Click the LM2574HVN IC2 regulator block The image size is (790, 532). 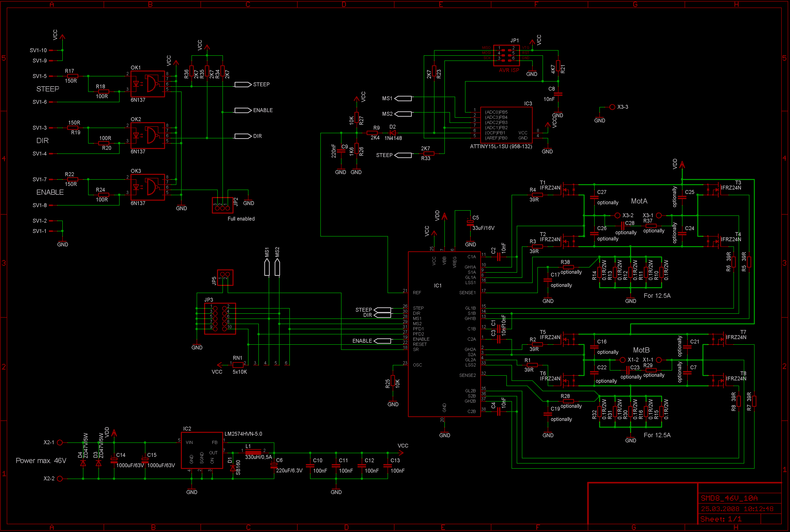[x=202, y=450]
